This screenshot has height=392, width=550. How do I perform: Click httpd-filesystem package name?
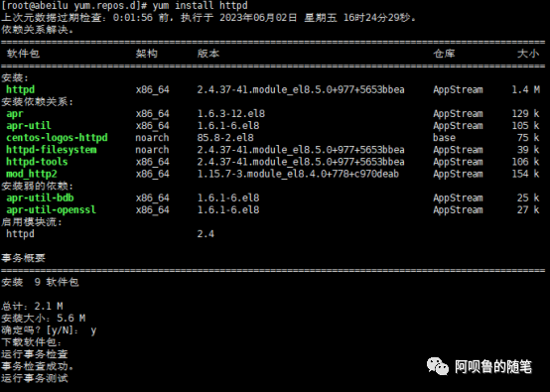pos(52,150)
